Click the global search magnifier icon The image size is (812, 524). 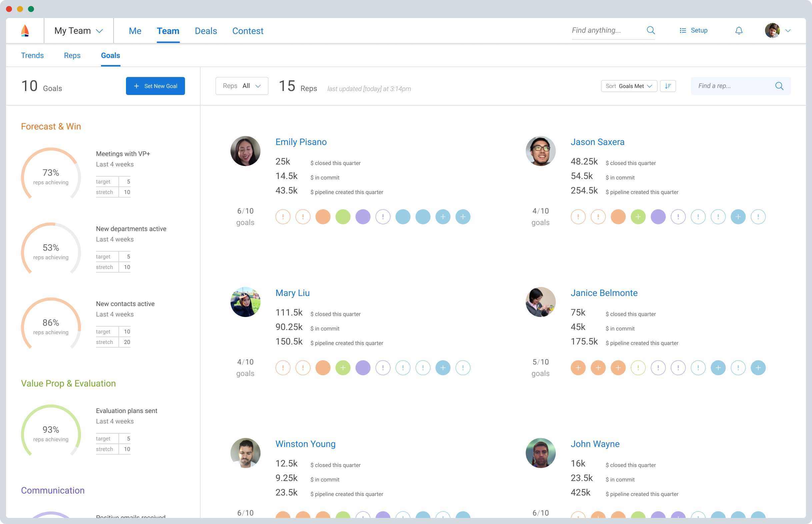click(650, 30)
